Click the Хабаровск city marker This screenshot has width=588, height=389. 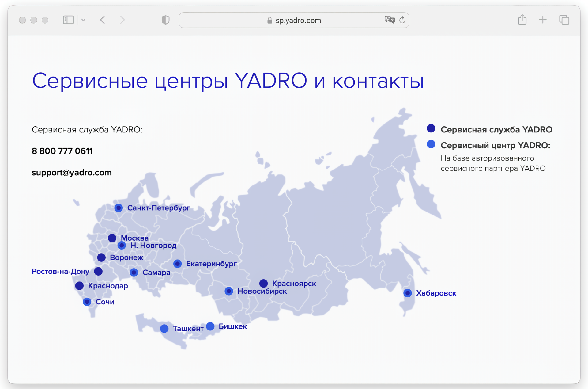(407, 293)
